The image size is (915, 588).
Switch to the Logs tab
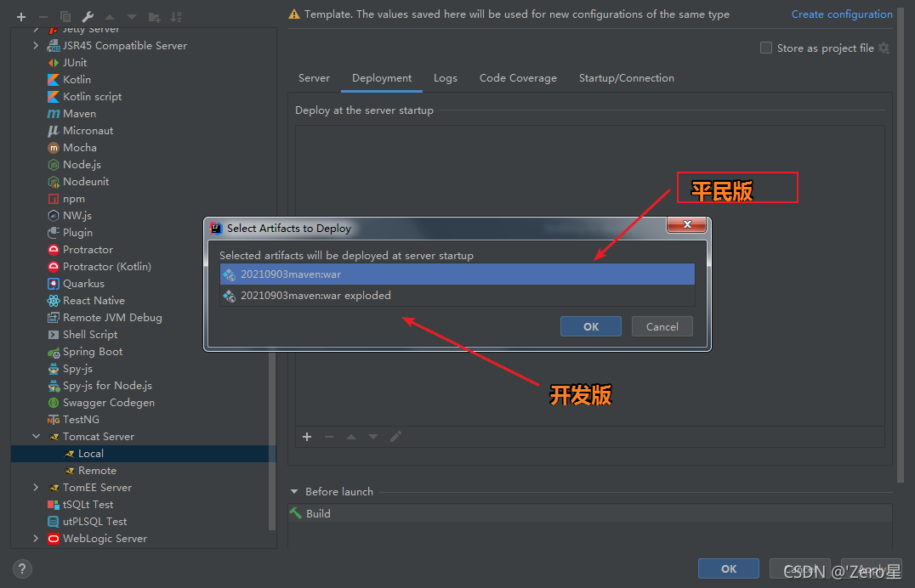pyautogui.click(x=446, y=78)
